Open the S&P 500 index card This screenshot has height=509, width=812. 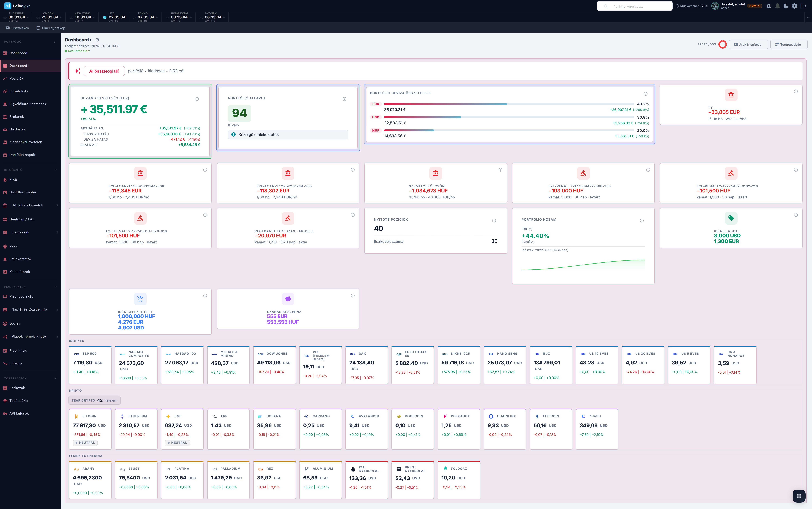[x=90, y=365]
